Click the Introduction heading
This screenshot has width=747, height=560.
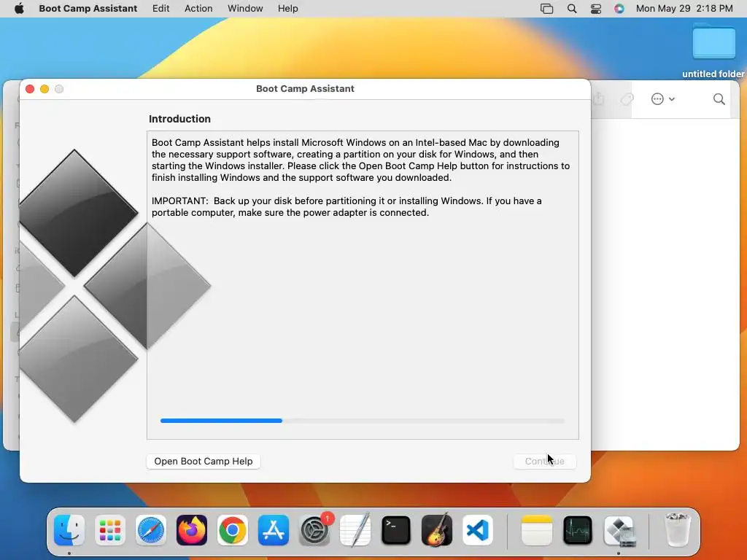(179, 119)
